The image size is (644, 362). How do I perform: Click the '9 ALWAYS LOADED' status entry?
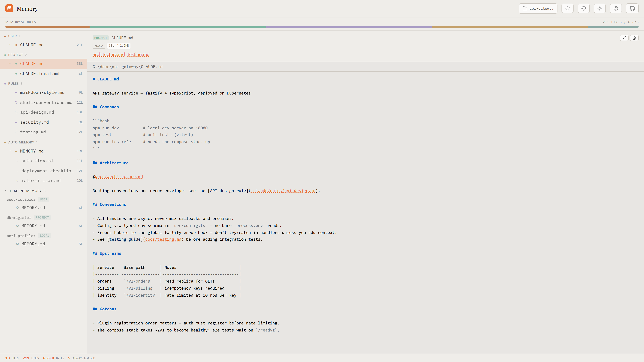82,358
